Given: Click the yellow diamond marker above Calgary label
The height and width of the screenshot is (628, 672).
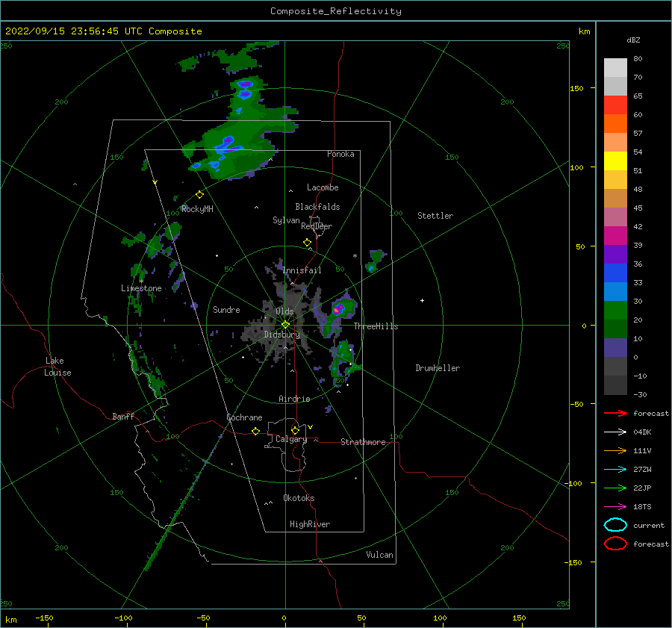Looking at the screenshot, I should click(295, 430).
